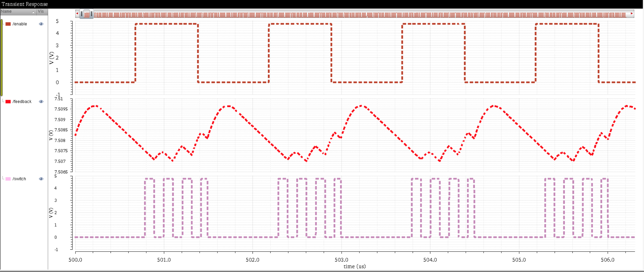Sort by the Name column header

pyautogui.click(x=18, y=11)
